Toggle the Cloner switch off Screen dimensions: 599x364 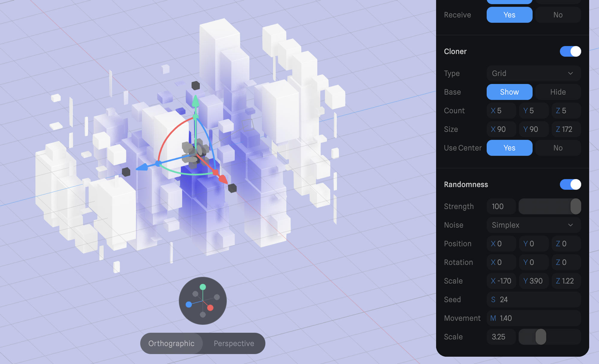coord(570,51)
